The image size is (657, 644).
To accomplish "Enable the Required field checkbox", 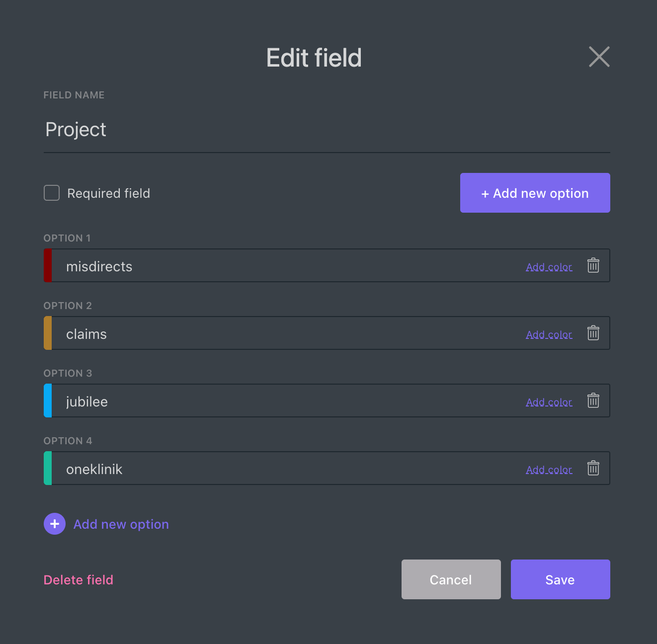I will coord(52,193).
